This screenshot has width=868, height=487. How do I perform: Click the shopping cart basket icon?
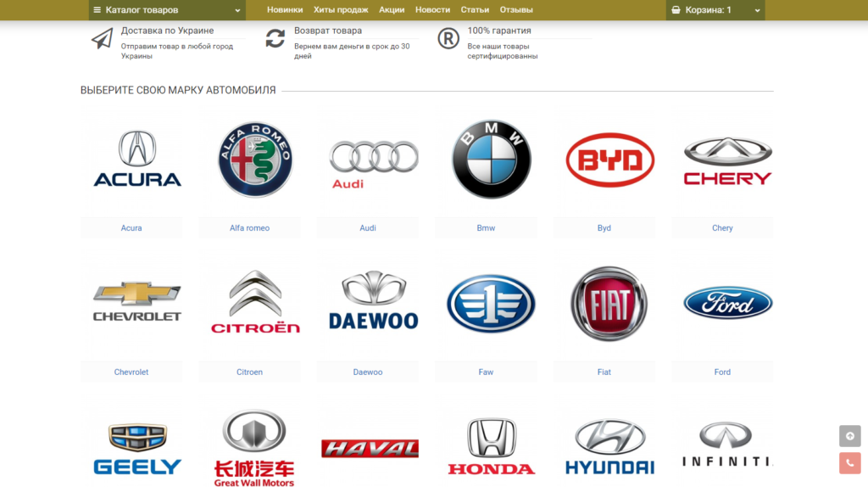(x=676, y=10)
